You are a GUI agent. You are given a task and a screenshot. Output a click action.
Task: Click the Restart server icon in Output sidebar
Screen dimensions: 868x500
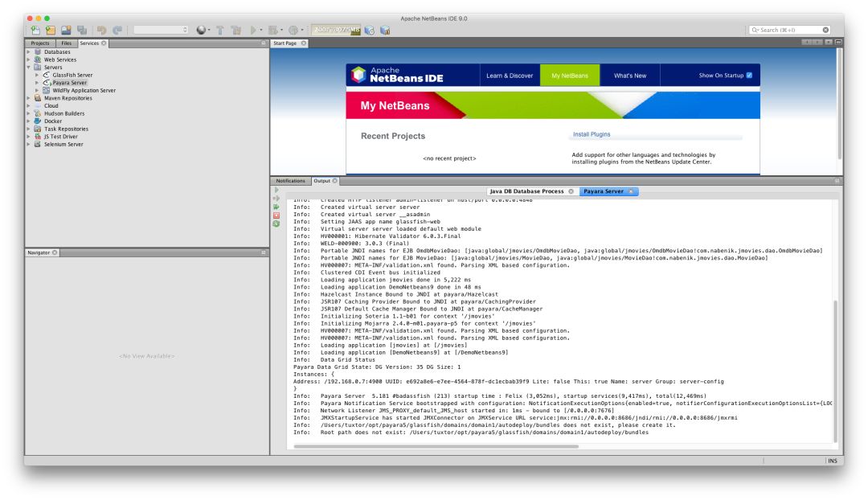[276, 207]
